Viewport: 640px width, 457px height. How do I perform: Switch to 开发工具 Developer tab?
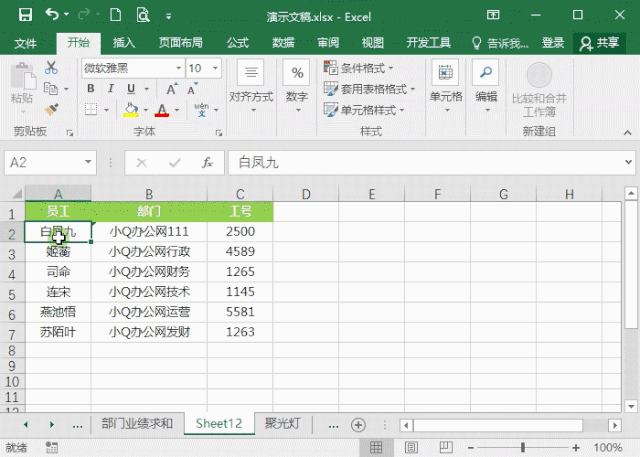point(429,42)
